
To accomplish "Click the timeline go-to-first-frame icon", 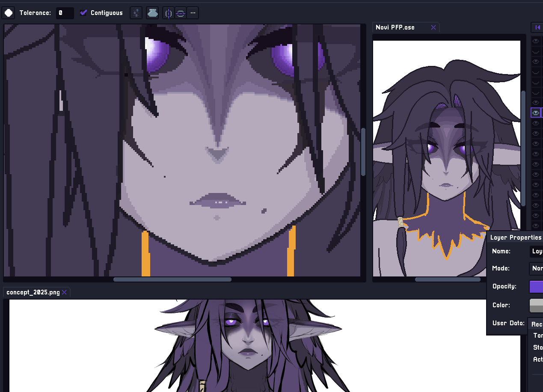I will [x=537, y=27].
